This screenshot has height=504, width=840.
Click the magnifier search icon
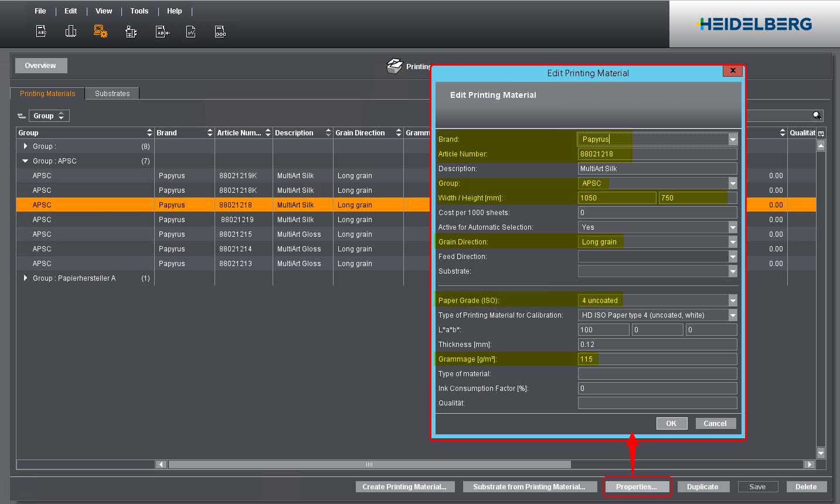click(817, 115)
